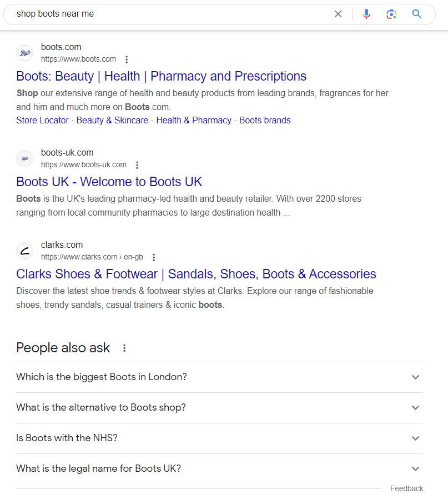The image size is (448, 499).
Task: Visit the Beauty & Skincare sitelink
Action: tap(112, 120)
